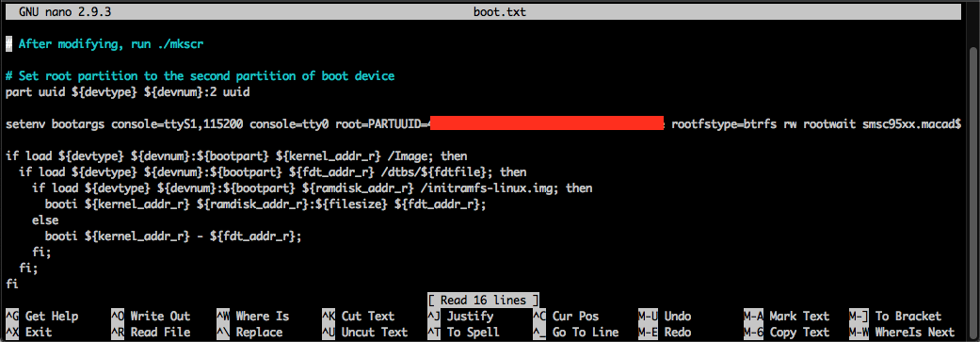980x342 pixels.
Task: Click the Exit shortcut
Action: [28, 332]
